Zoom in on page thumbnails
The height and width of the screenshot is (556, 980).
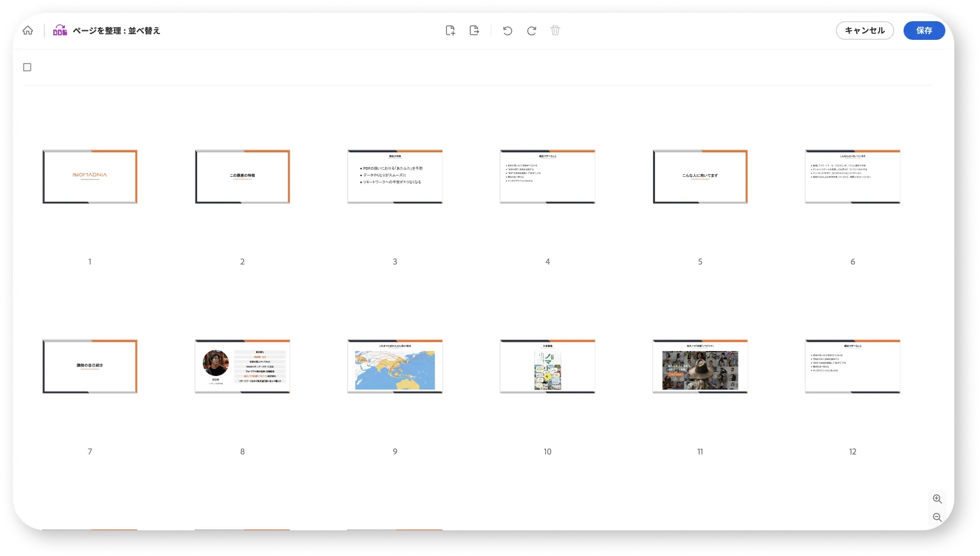pos(937,499)
